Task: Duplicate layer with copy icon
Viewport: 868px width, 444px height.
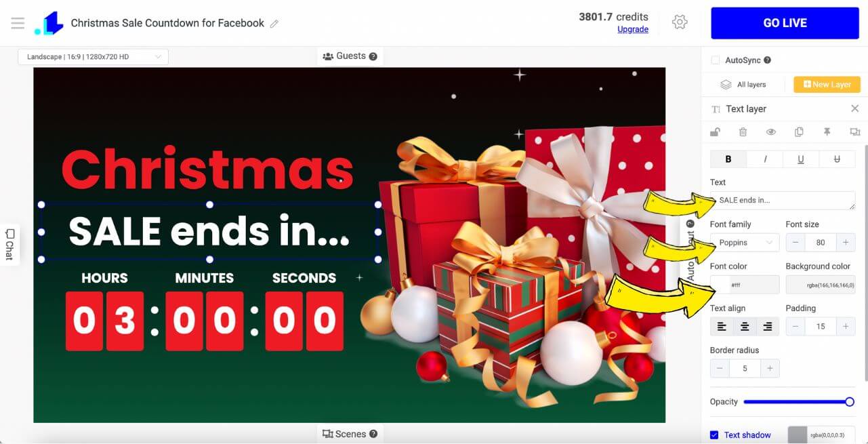Action: coord(799,132)
